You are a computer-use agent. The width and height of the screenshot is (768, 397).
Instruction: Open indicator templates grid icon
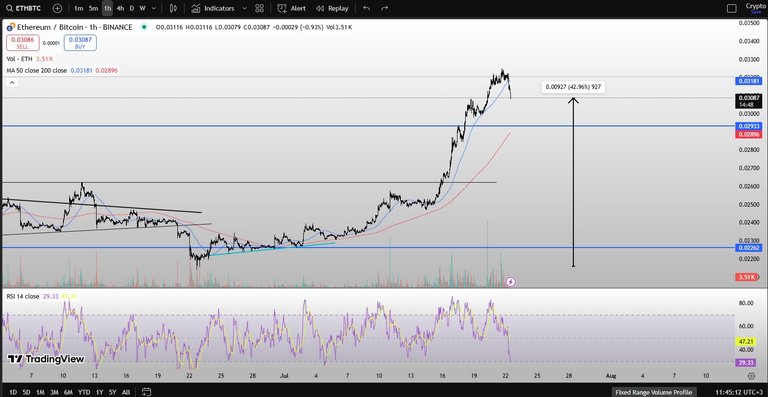point(260,8)
